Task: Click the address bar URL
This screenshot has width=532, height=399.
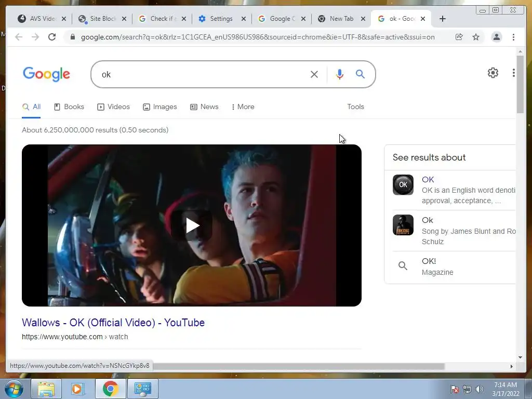Action: [x=258, y=37]
